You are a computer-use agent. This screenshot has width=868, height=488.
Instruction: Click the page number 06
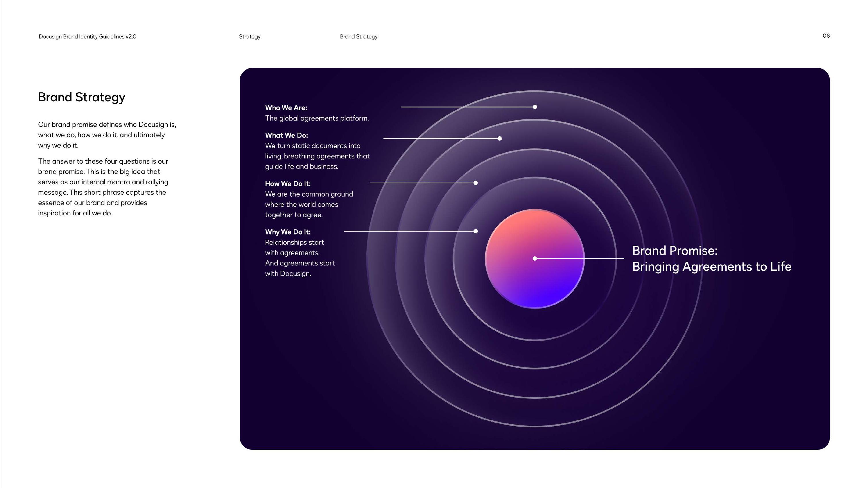tap(826, 36)
